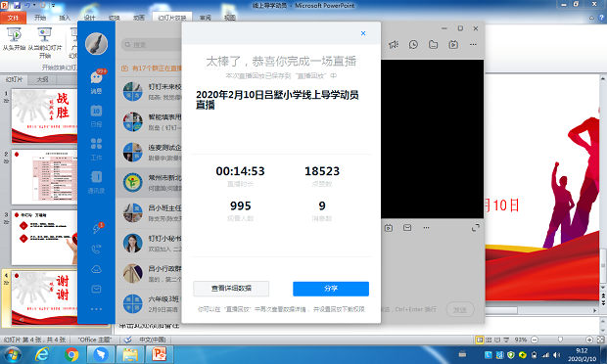Viewport: 607px width, 364px height.
Task: Select the slide 2 thumbnail
Action: point(44,177)
